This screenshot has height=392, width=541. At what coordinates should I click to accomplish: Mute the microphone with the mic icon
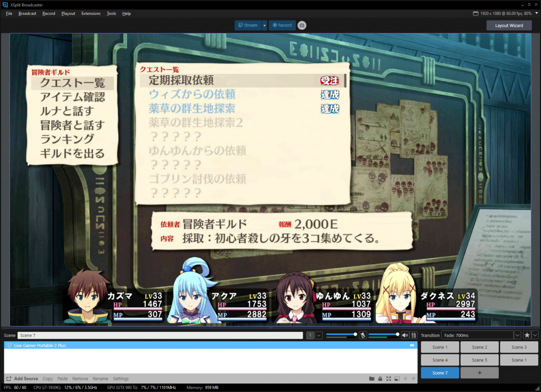pos(362,335)
